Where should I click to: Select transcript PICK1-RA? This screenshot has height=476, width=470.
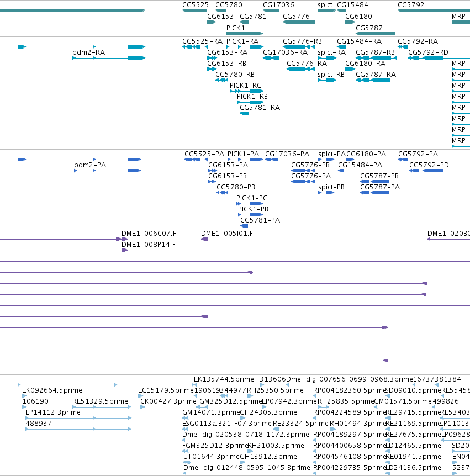[242, 41]
